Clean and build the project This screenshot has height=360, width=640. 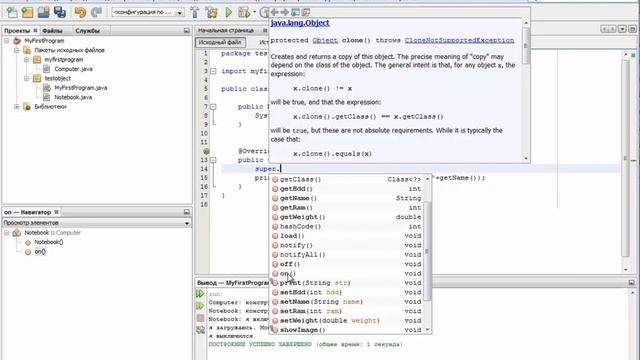pyautogui.click(x=211, y=13)
